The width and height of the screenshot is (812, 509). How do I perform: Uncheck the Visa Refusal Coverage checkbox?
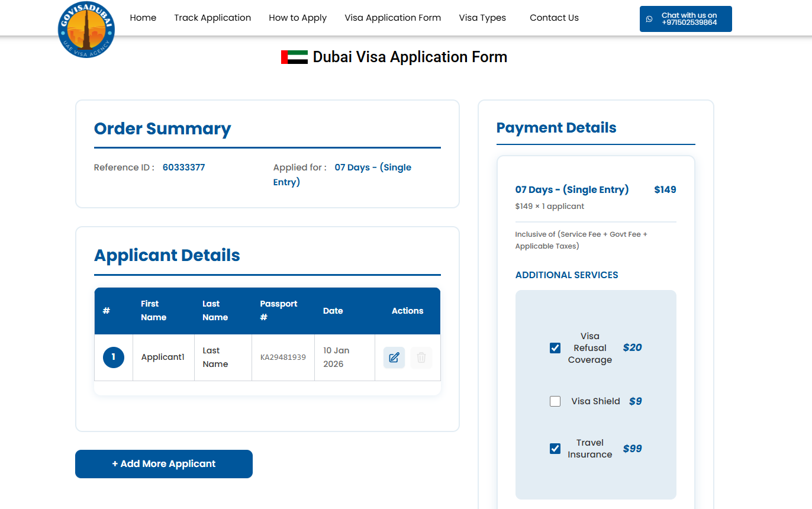coord(555,348)
